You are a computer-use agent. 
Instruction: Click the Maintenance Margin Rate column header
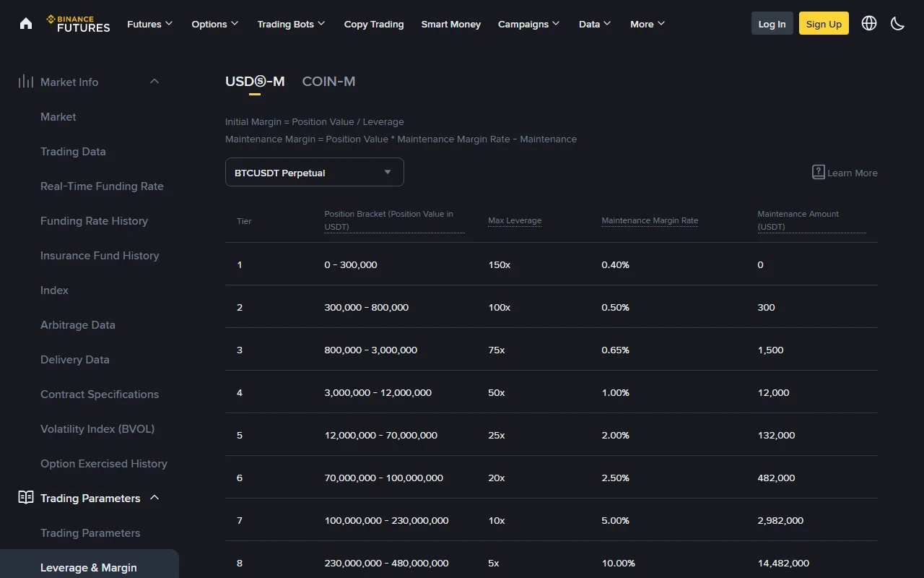coord(650,220)
